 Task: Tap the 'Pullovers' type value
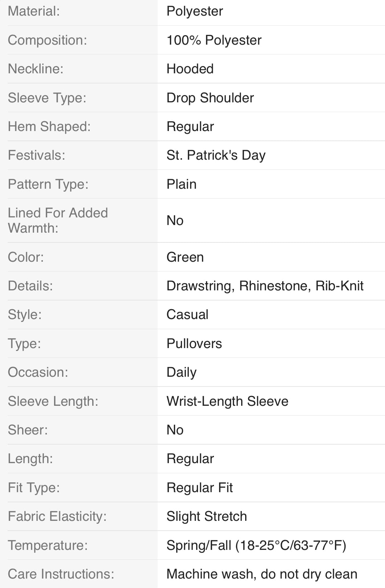(194, 343)
